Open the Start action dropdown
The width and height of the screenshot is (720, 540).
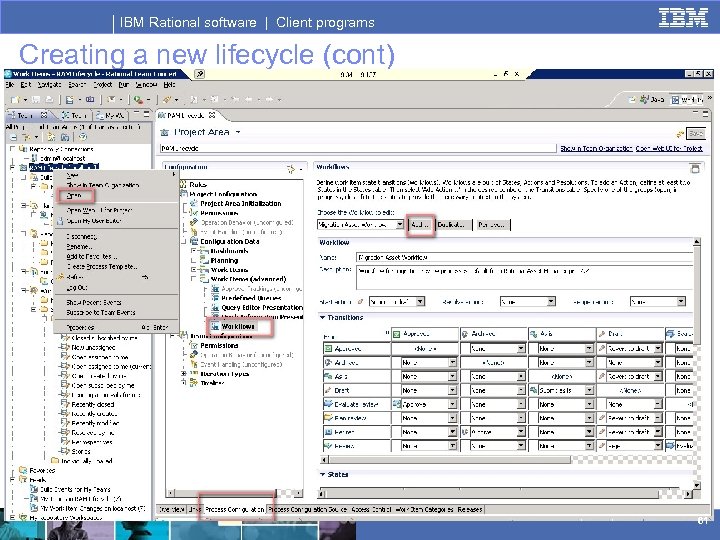tap(398, 301)
